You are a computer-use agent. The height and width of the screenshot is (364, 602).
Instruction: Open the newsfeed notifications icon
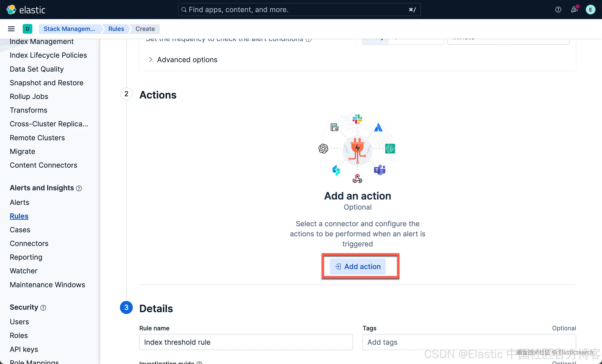point(574,10)
